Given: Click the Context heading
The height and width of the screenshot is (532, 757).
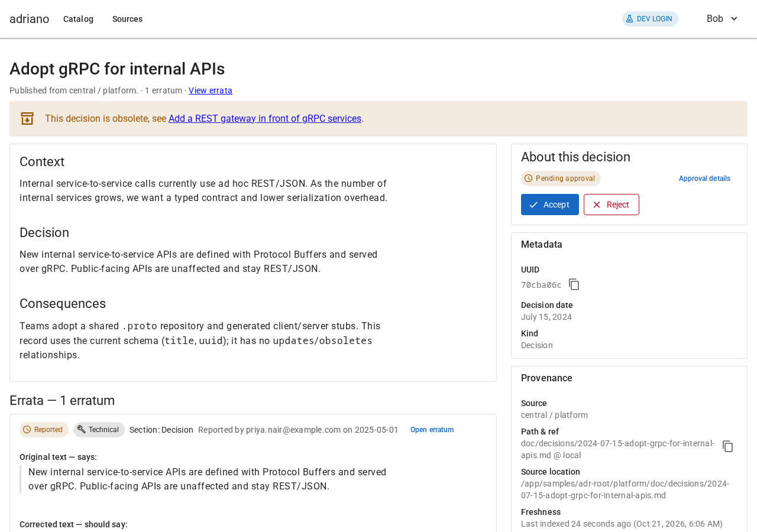Looking at the screenshot, I should click(x=42, y=162).
